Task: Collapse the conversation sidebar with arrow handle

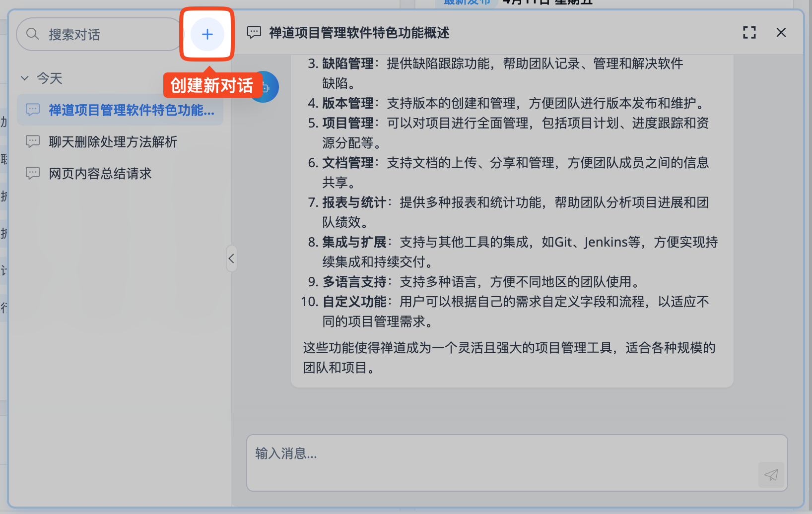Action: coord(231,258)
